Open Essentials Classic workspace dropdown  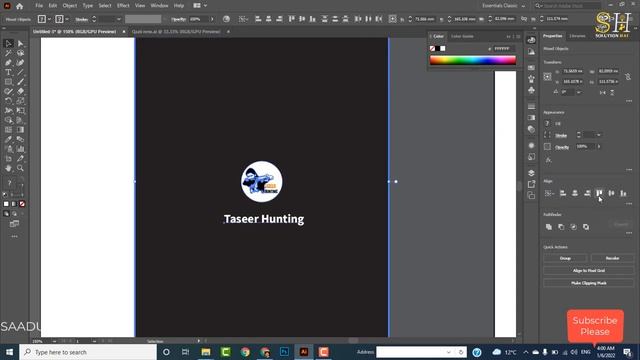503,6
